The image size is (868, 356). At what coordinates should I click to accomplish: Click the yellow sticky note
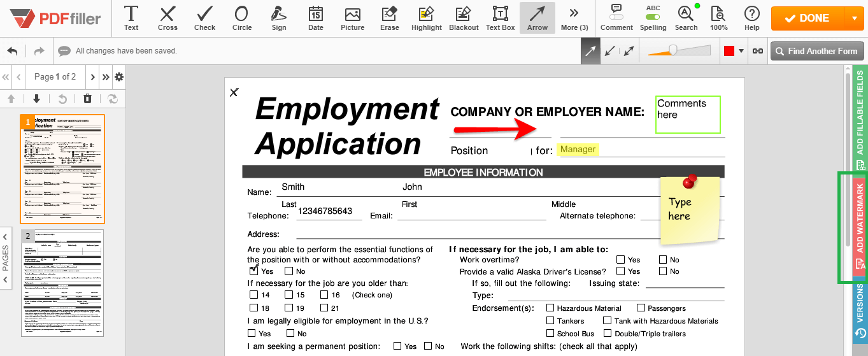pos(690,211)
